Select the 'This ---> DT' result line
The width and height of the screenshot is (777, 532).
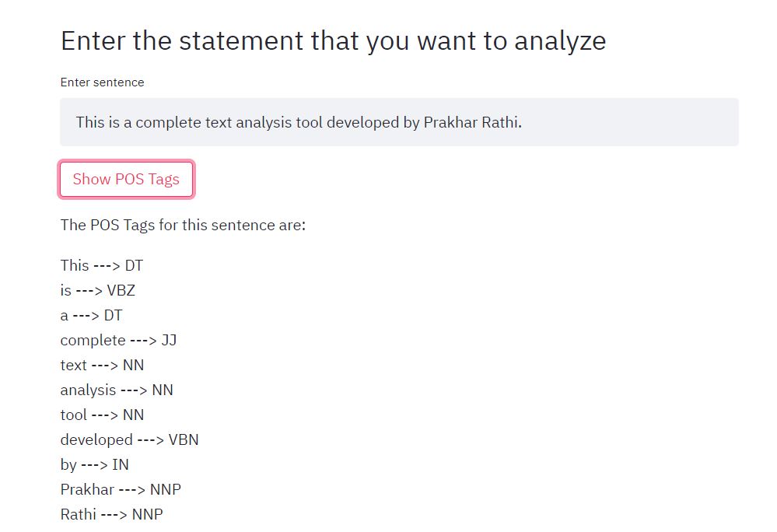coord(102,265)
